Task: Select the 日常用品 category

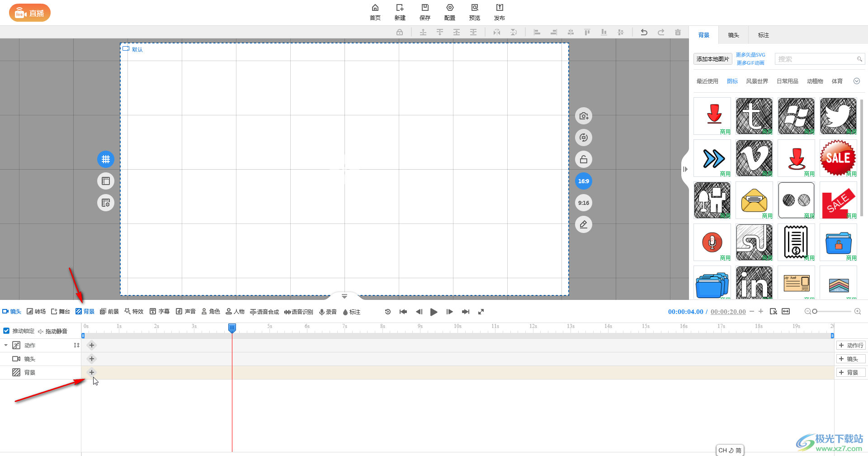Action: point(787,81)
